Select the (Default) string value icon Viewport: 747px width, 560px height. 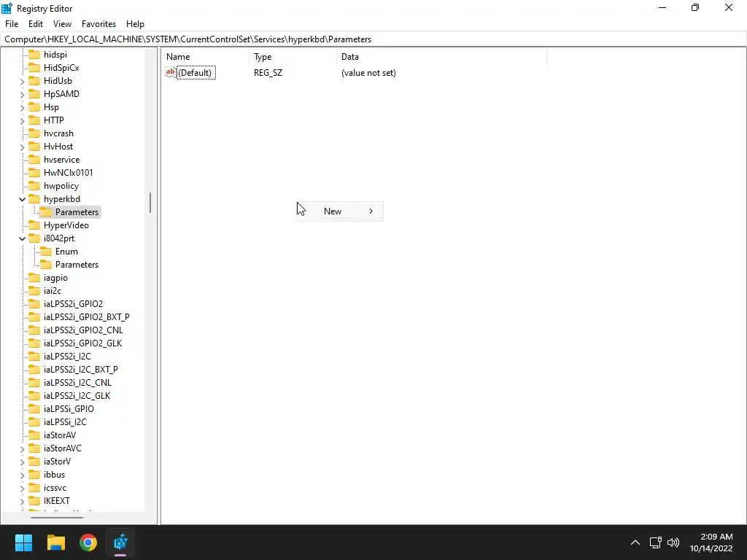(x=171, y=72)
